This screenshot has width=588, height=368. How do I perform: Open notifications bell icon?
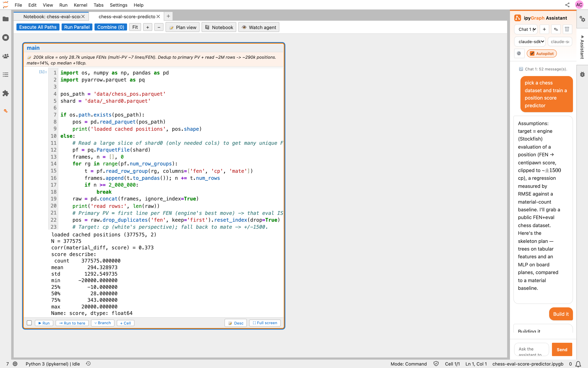pyautogui.click(x=578, y=364)
